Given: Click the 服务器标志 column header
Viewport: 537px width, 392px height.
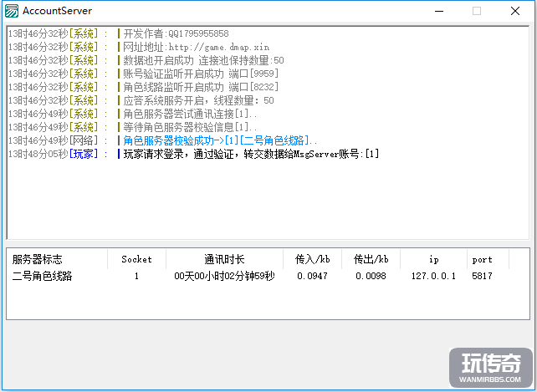Looking at the screenshot, I should click(x=57, y=259).
